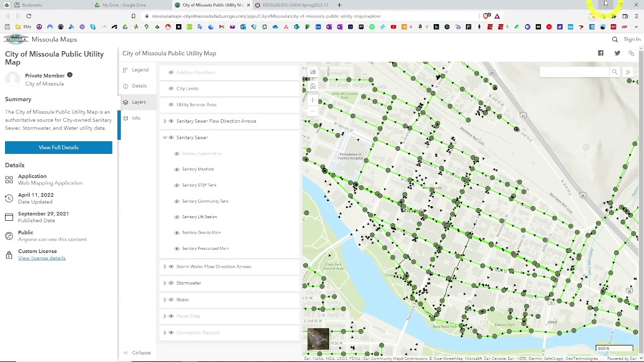Toggle visibility of Sanitary STEP Tank sublayer

[177, 186]
